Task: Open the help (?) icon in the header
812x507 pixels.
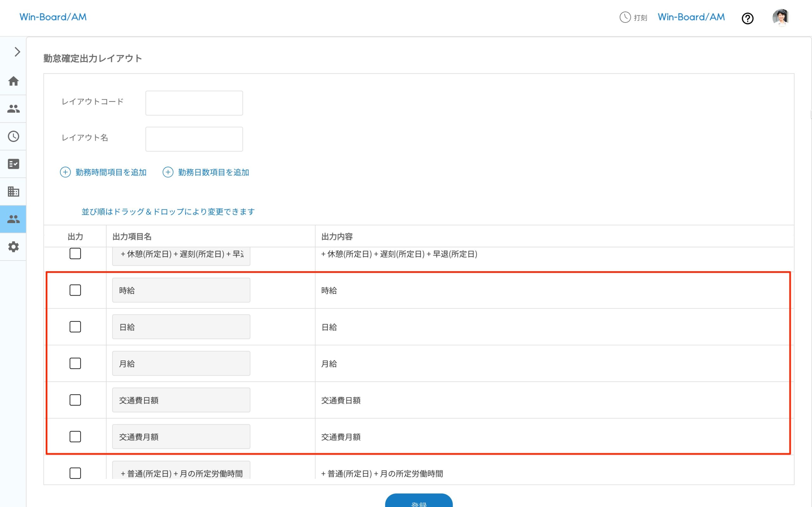Action: coord(748,18)
